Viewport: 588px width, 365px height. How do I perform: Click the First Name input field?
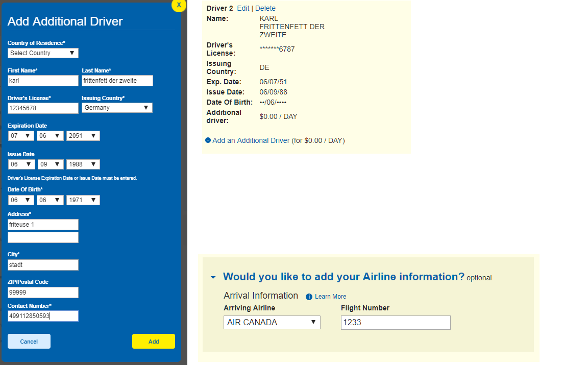[43, 81]
